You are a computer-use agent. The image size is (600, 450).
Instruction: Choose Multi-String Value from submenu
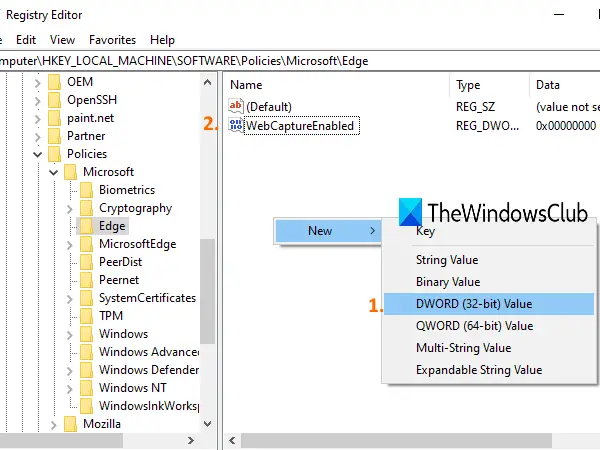point(489,348)
